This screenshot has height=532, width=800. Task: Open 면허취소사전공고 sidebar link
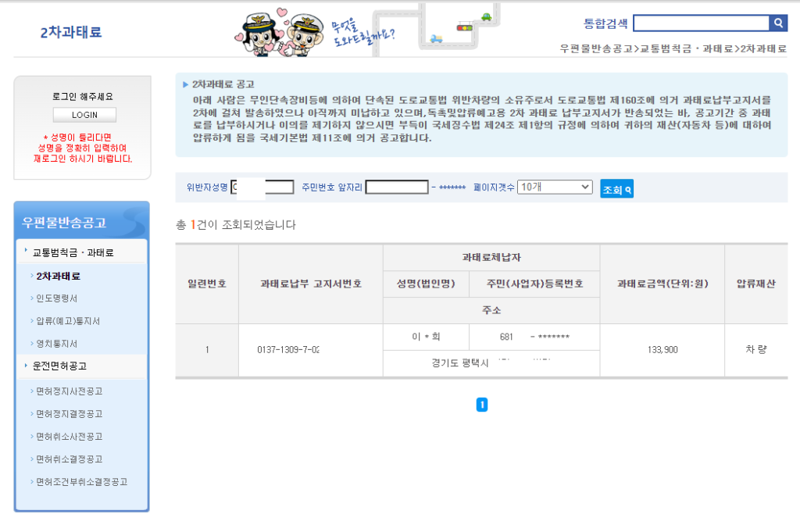pos(69,436)
